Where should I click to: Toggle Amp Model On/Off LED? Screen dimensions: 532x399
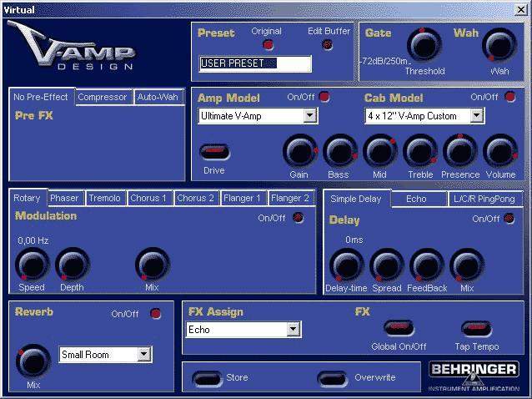tap(324, 97)
